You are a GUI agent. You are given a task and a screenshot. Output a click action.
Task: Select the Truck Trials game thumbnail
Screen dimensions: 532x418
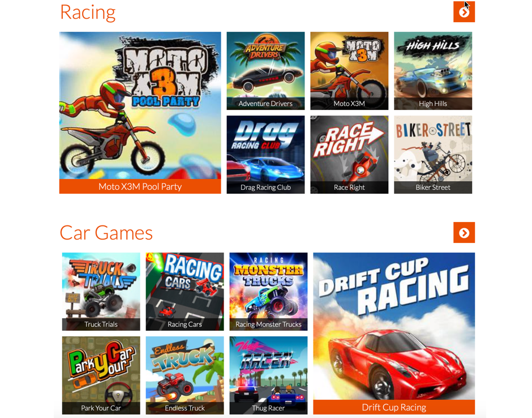click(101, 291)
